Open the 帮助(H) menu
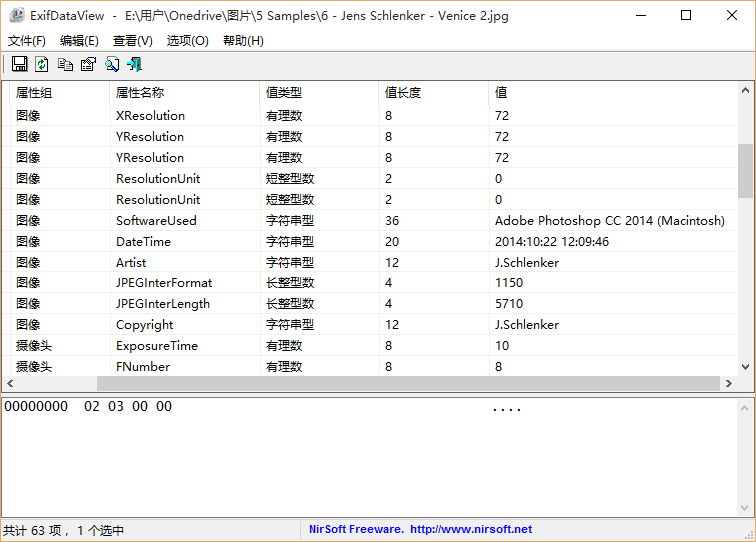 point(243,41)
